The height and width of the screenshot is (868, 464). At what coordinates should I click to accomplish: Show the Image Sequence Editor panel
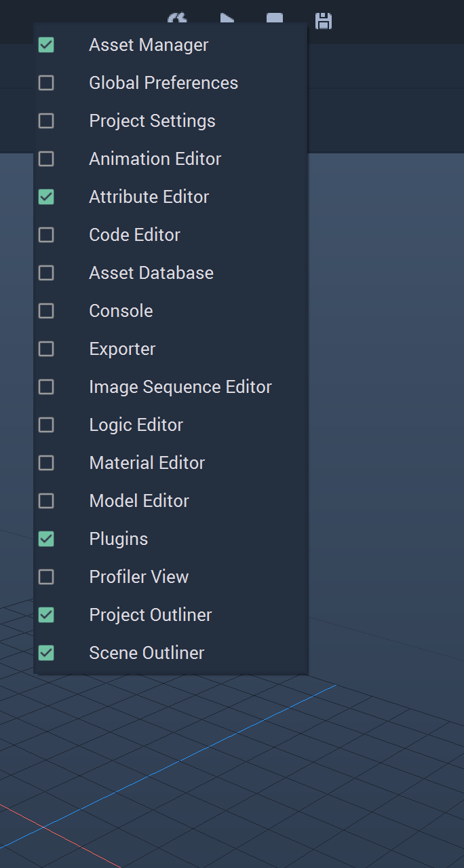point(170,387)
